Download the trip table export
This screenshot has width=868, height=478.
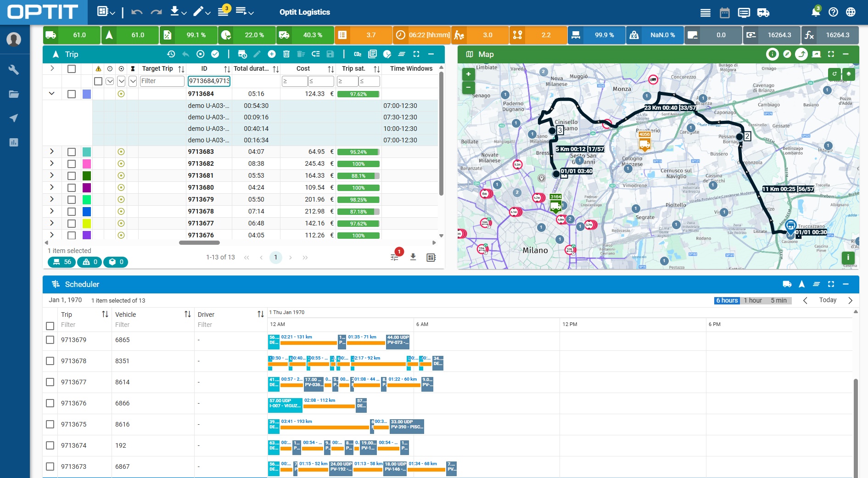pyautogui.click(x=413, y=257)
